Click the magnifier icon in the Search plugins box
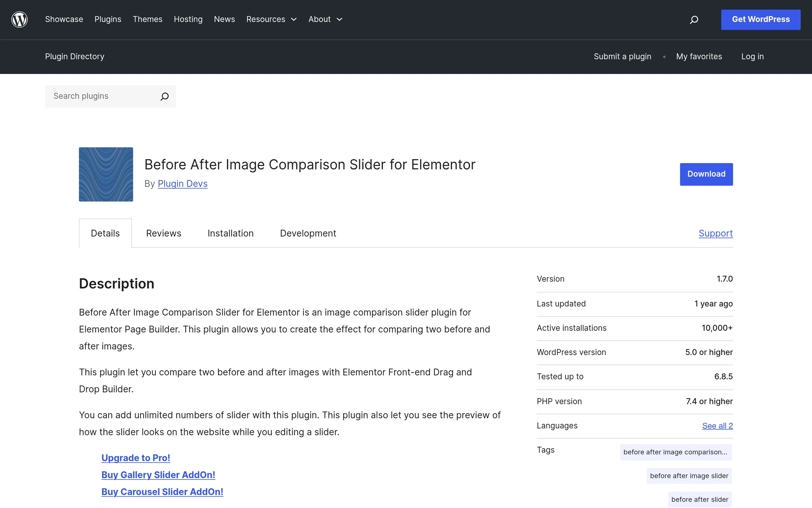The height and width of the screenshot is (508, 812). point(164,97)
